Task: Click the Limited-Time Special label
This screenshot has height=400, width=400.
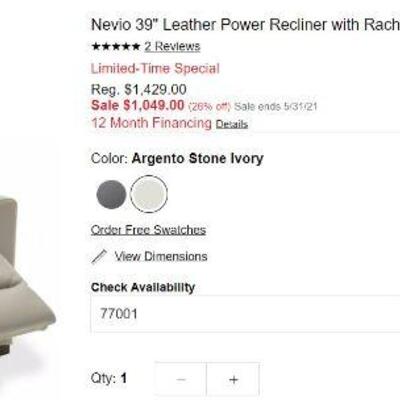Action: pos(155,69)
